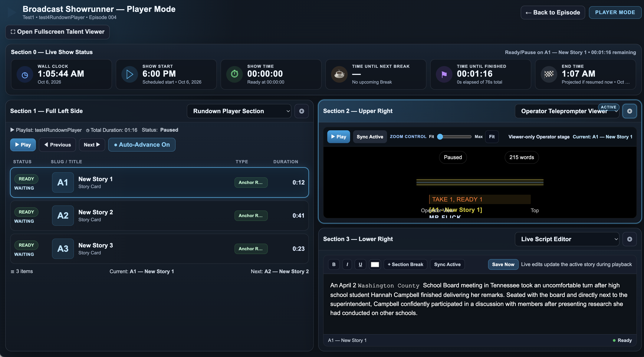Insert a Section Break
Screen dimensions: 644x357
point(405,264)
